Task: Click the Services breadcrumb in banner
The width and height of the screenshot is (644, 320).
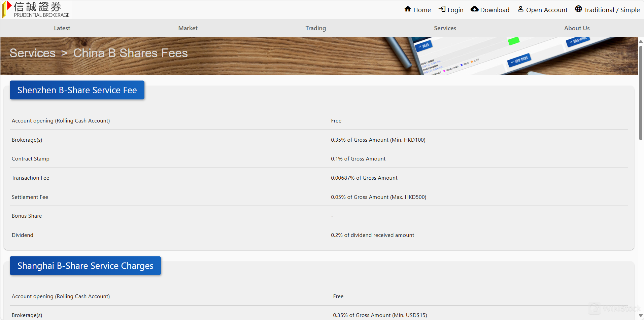Action: pos(33,53)
